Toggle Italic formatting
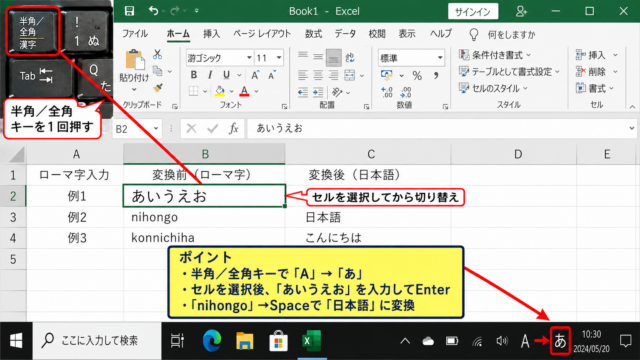 tap(210, 75)
